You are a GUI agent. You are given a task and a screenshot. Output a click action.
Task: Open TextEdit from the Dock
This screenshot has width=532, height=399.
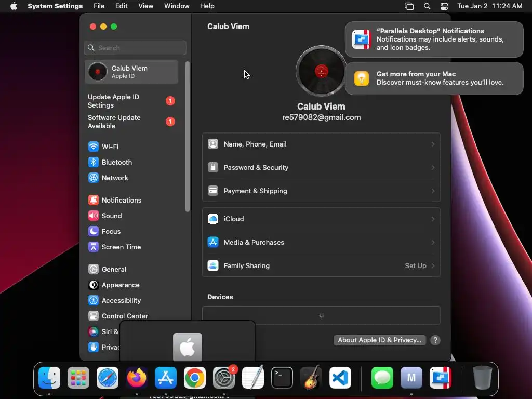click(x=253, y=378)
